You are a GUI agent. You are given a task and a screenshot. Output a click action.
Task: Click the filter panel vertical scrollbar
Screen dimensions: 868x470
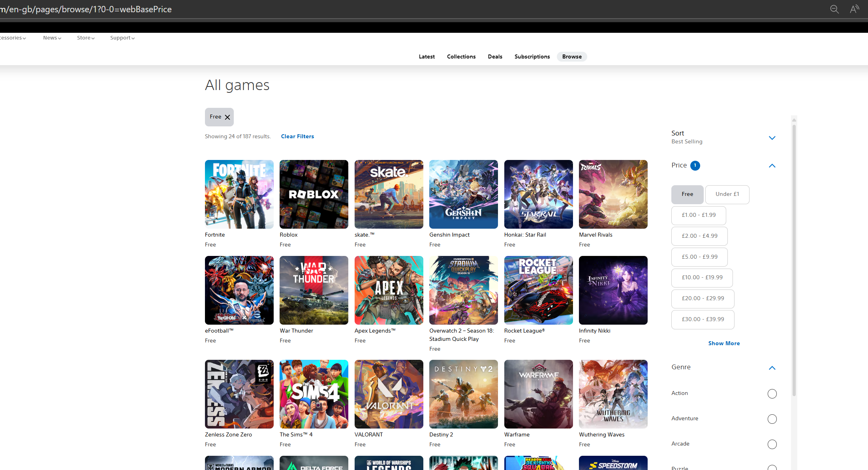point(794,261)
